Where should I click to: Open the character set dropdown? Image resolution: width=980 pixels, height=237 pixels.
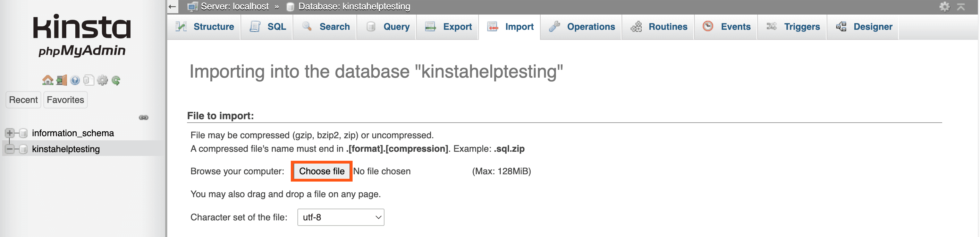click(340, 217)
